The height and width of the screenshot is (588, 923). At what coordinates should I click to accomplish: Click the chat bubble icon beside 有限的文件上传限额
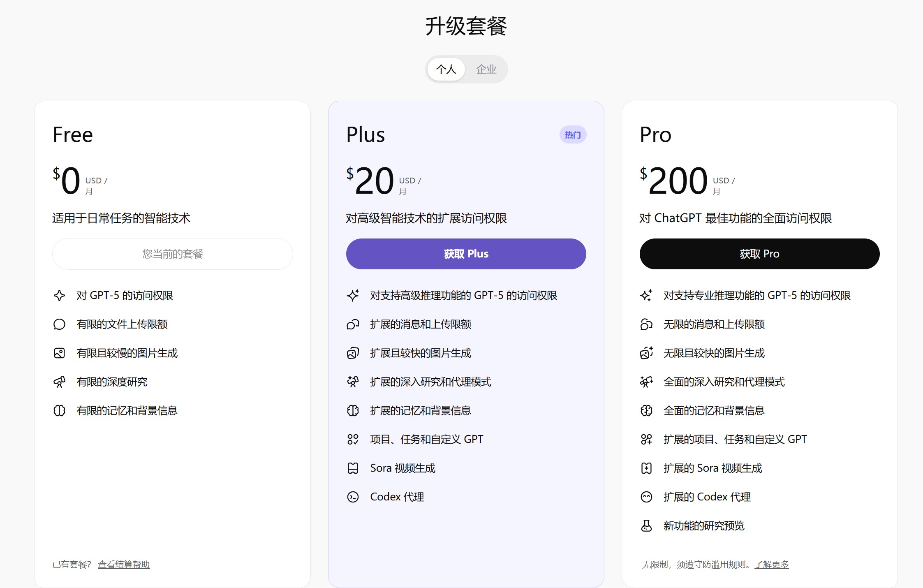[59, 324]
